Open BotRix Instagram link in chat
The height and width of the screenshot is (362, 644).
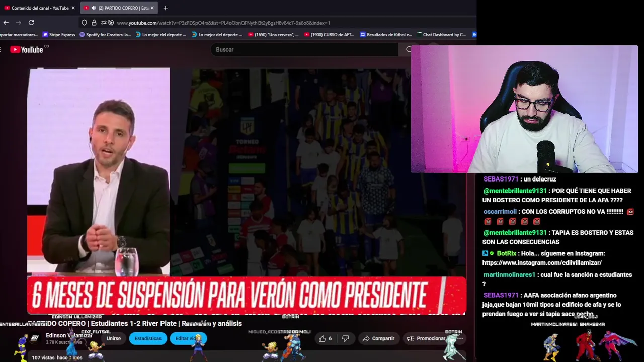(542, 263)
